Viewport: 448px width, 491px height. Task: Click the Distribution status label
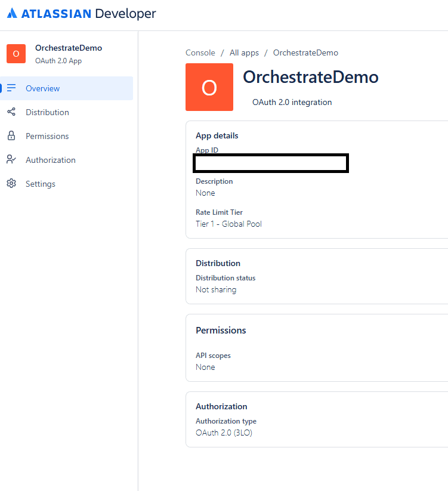(225, 278)
